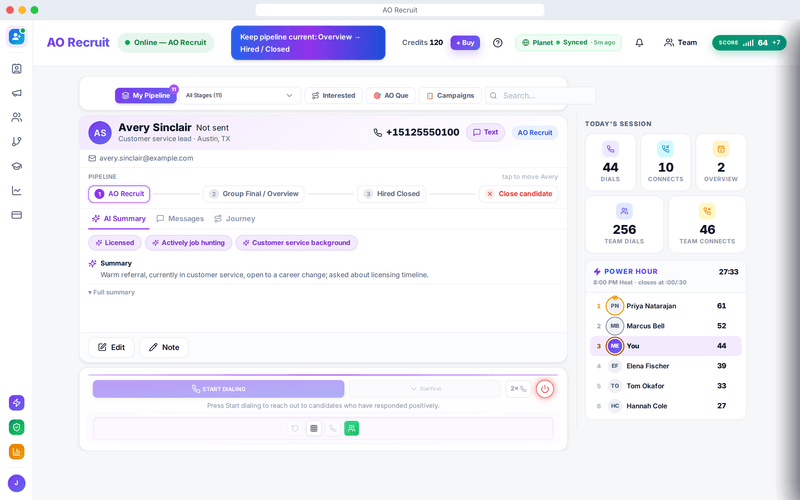Click Priya Natarajan leaderboard row
800x500 pixels.
(666, 306)
